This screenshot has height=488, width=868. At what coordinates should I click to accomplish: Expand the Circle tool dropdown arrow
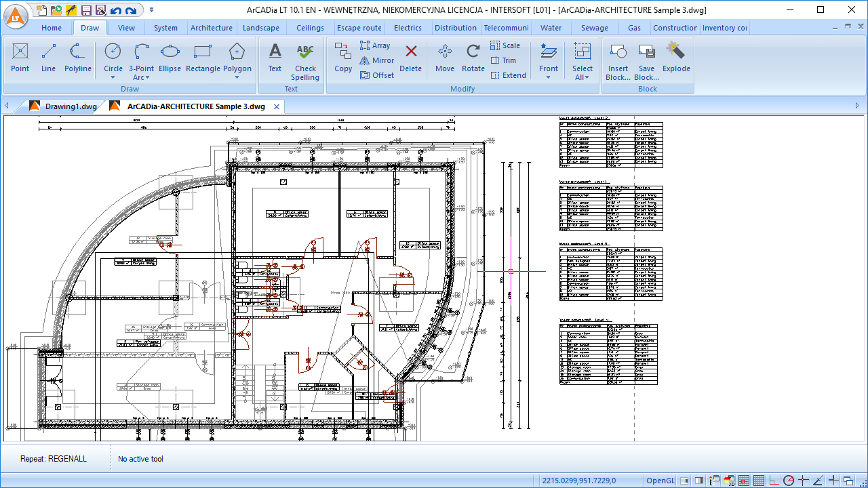pyautogui.click(x=113, y=77)
